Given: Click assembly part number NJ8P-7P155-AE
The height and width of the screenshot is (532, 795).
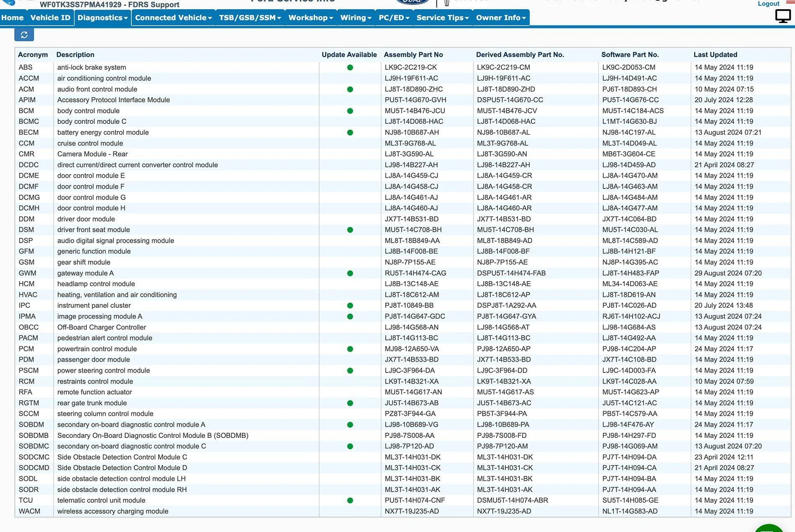Looking at the screenshot, I should pos(410,262).
